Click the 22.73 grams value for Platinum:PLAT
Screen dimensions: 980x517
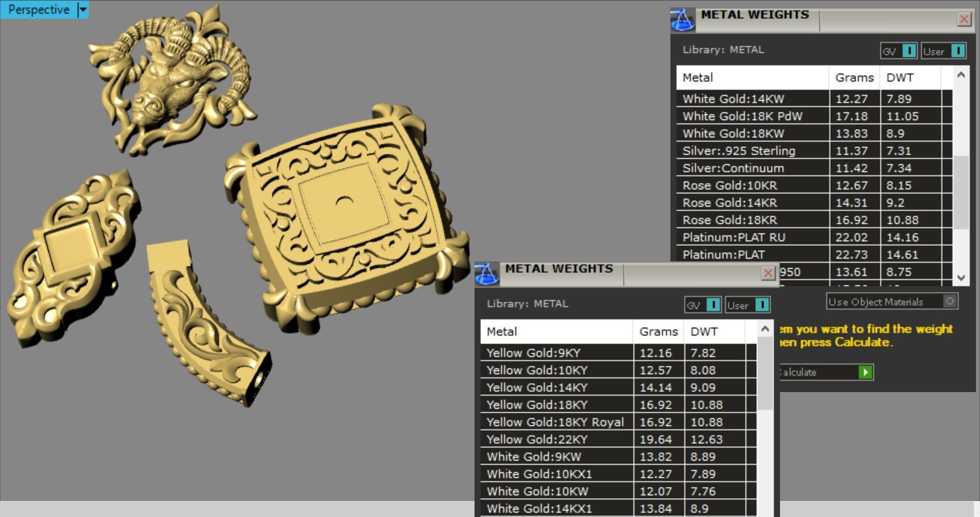point(852,255)
